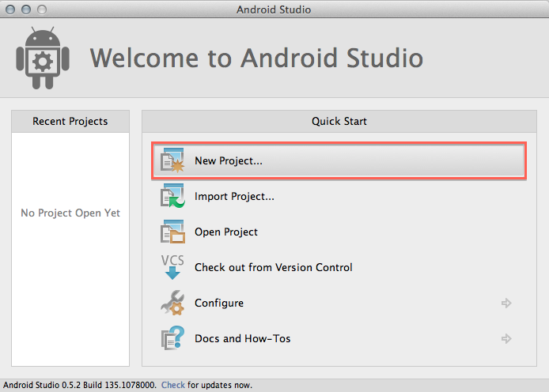This screenshot has height=392, width=549.
Task: Click the Android Studio window title
Action: (274, 9)
